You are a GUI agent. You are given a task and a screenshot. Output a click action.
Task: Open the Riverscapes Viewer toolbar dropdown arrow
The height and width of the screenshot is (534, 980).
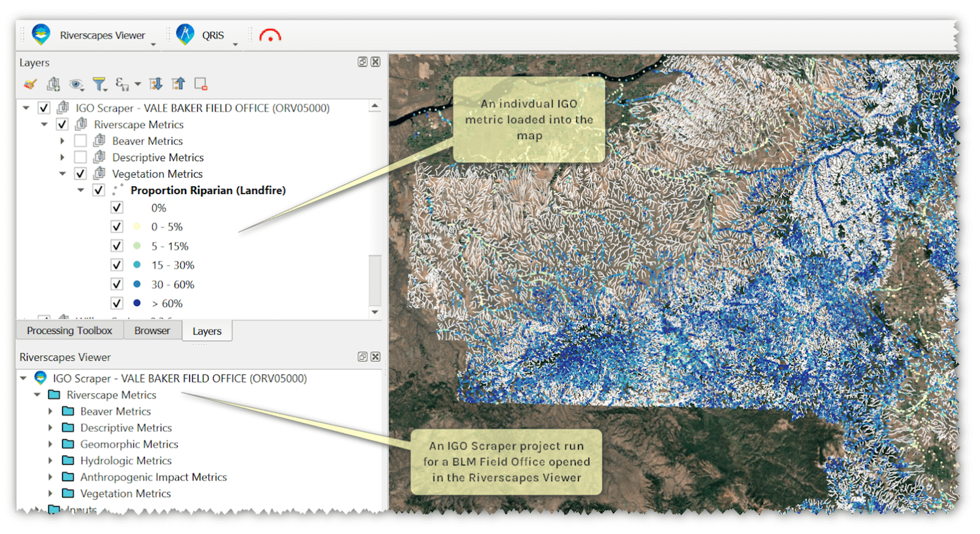(154, 44)
